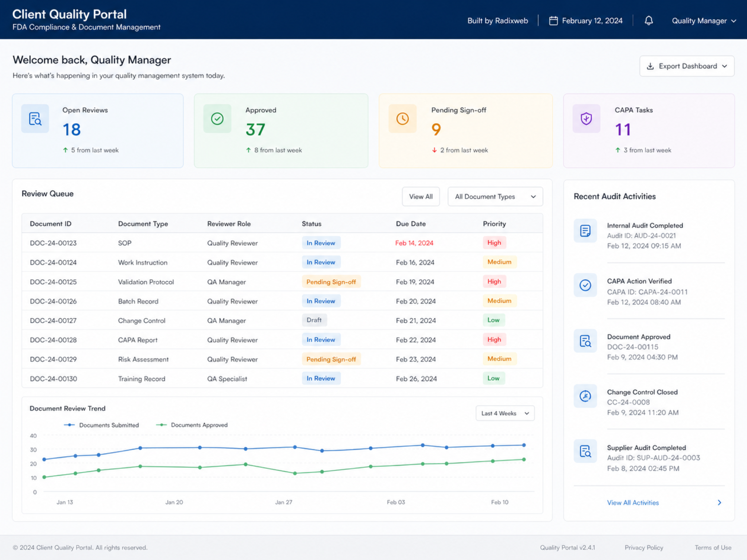Open the Export Dashboard dropdown
The image size is (747, 560).
point(687,66)
